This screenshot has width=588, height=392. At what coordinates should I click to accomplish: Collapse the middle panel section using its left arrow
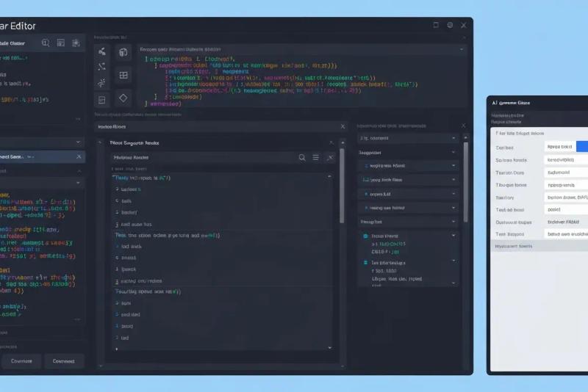100,142
